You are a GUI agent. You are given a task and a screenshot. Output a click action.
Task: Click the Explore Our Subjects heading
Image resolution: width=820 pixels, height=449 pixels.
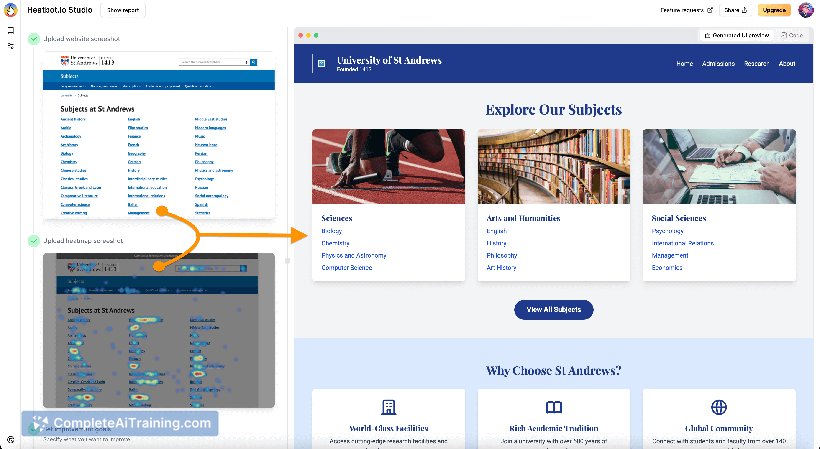point(554,110)
